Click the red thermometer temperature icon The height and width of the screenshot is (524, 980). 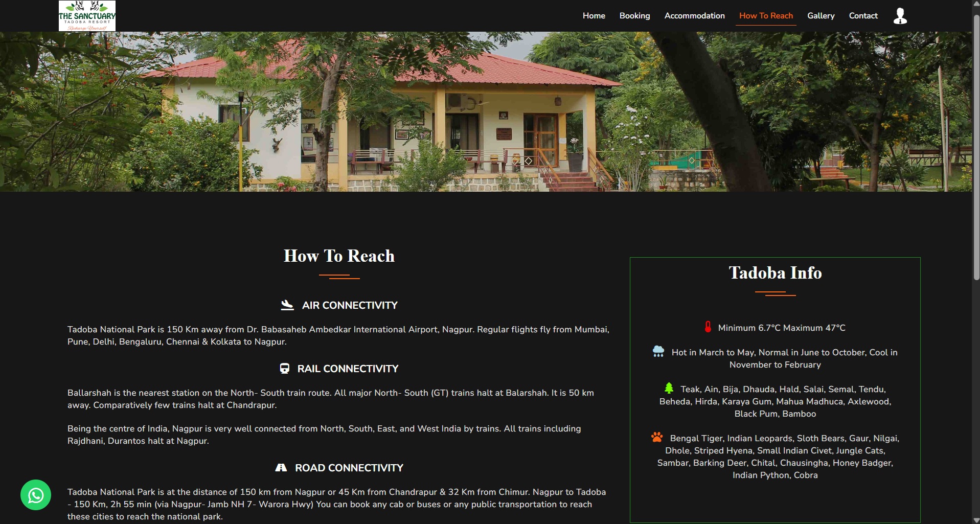708,327
